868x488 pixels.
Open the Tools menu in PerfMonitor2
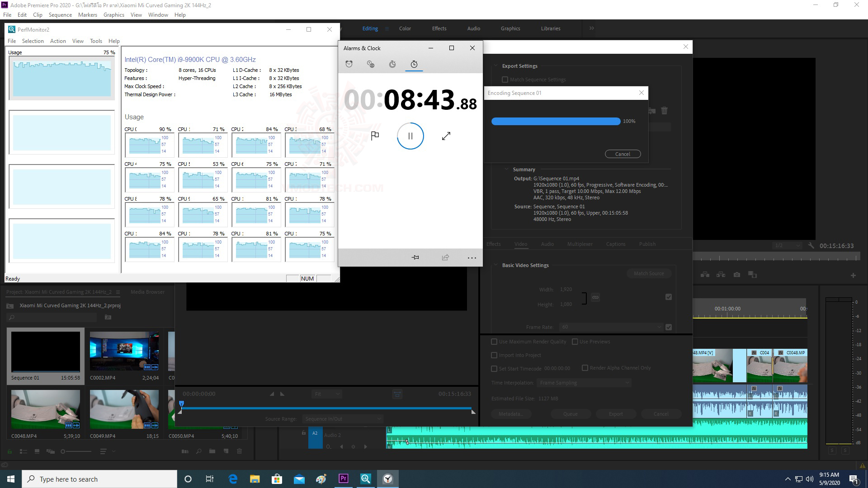click(96, 41)
